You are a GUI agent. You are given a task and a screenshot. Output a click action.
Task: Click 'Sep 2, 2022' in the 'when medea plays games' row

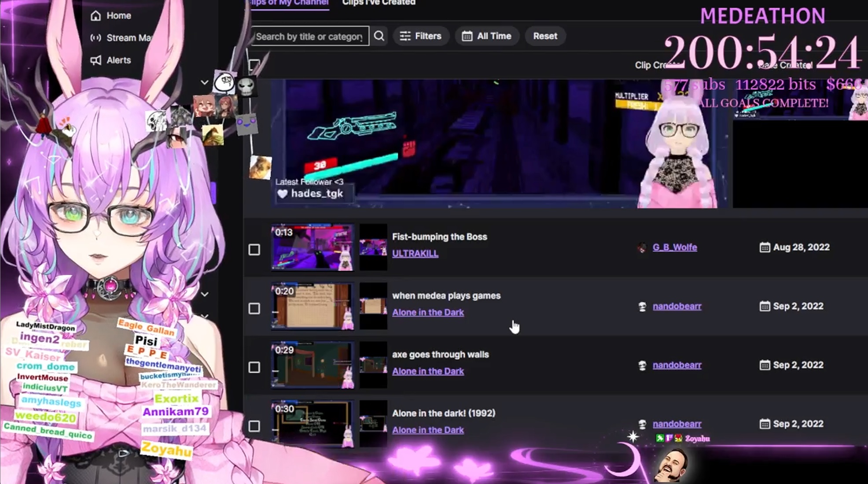798,307
